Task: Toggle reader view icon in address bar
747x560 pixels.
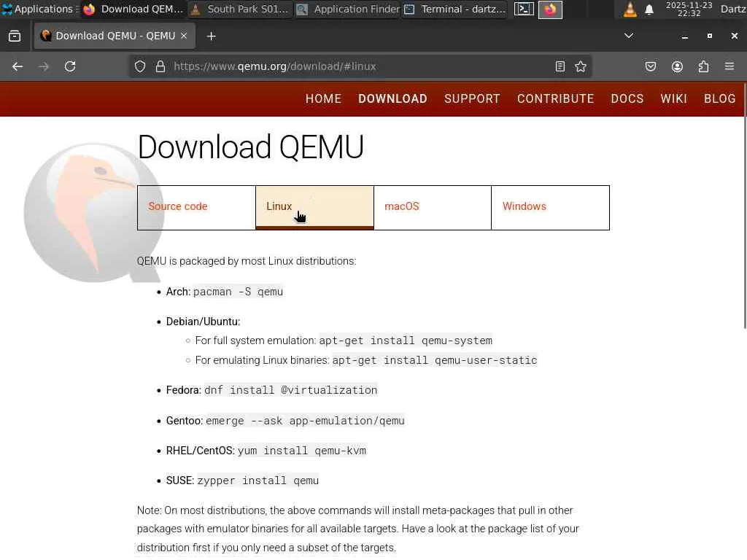Action: pos(560,66)
